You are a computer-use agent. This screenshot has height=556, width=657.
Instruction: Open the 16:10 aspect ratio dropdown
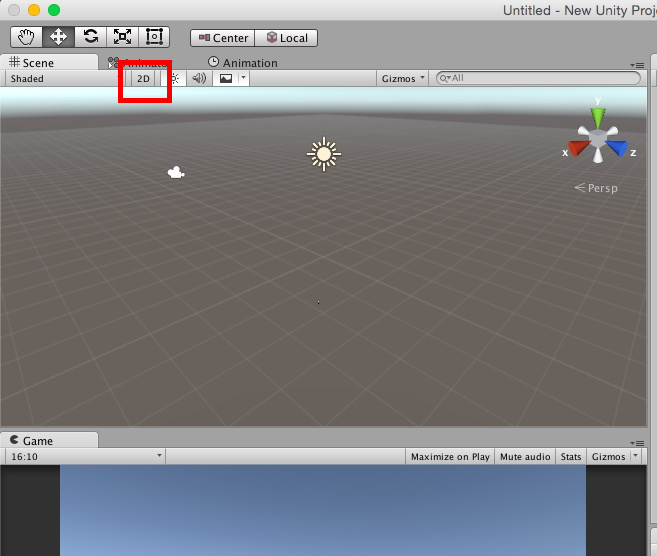coord(85,457)
